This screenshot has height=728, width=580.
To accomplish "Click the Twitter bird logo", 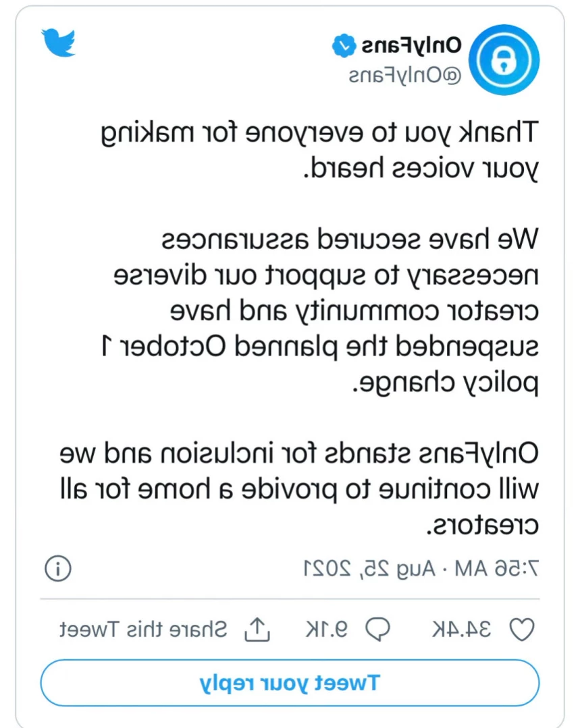I will coord(59,43).
